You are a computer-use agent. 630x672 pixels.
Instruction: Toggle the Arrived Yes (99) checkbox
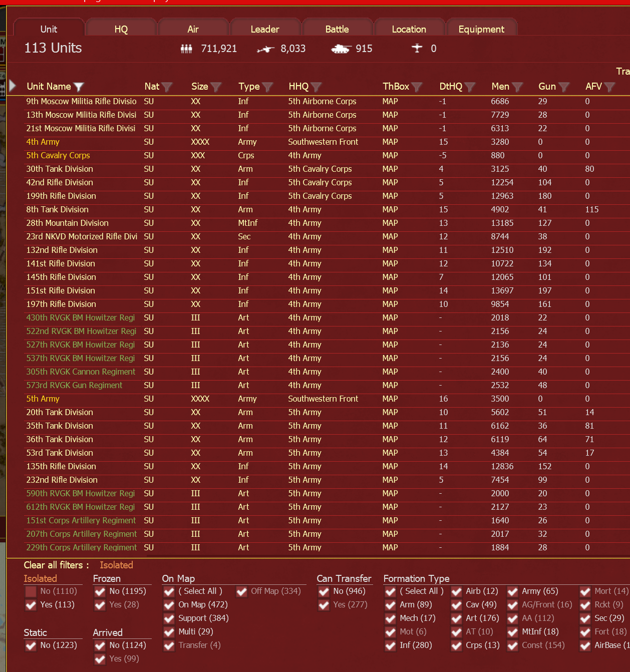point(100,659)
